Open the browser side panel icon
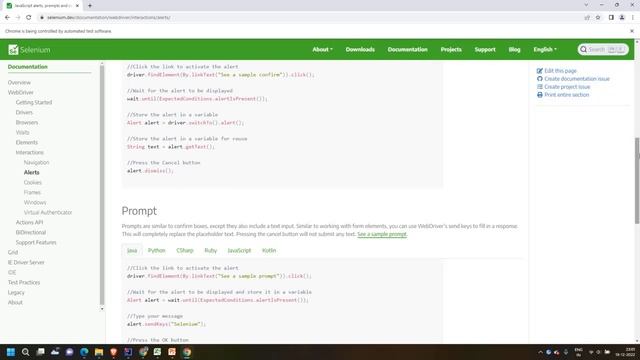Viewport: 640px width, 360px height. pyautogui.click(x=611, y=18)
